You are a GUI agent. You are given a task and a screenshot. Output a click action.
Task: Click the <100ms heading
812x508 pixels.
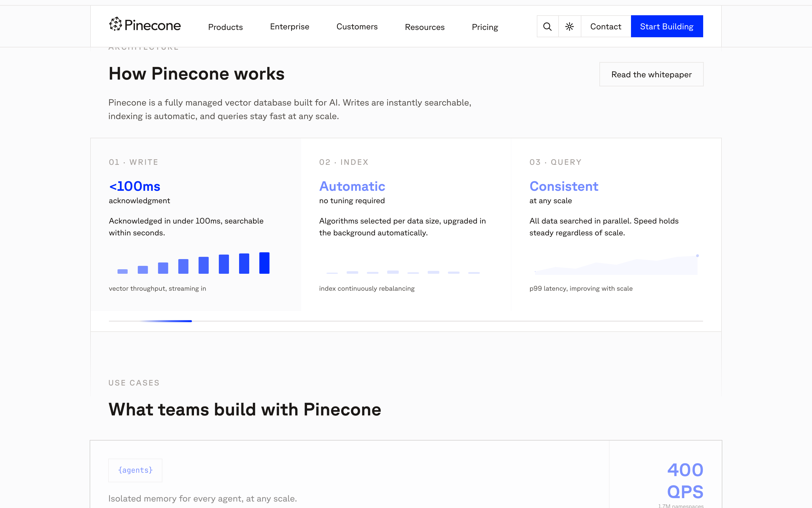(134, 186)
